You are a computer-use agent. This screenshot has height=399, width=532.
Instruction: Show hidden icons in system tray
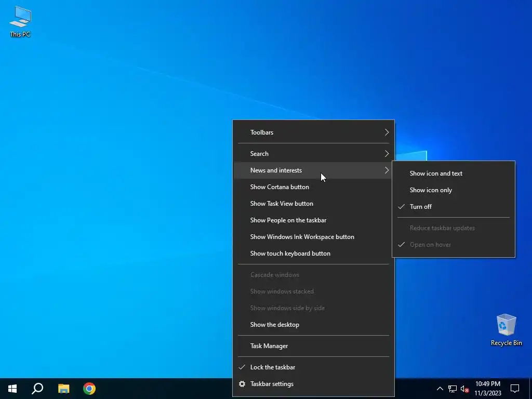pyautogui.click(x=440, y=389)
